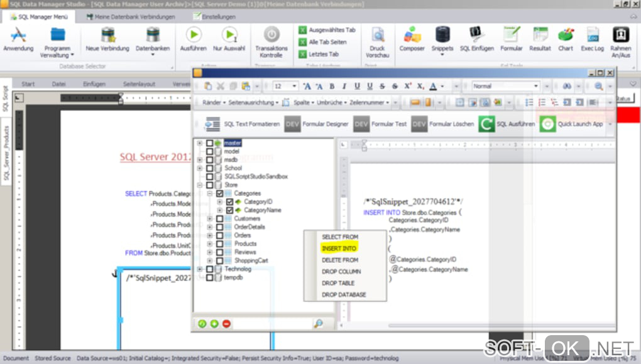Uncheck the Categories table checkbox
641x364 pixels.
point(219,193)
